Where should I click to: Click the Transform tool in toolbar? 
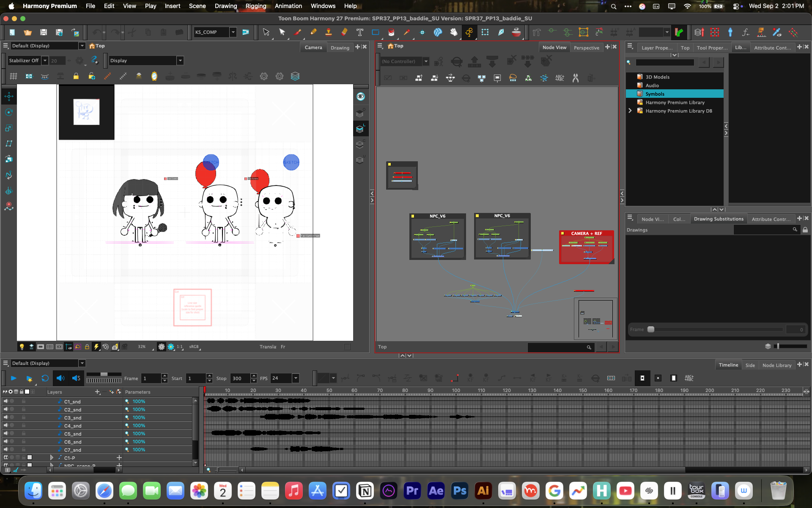click(x=485, y=32)
